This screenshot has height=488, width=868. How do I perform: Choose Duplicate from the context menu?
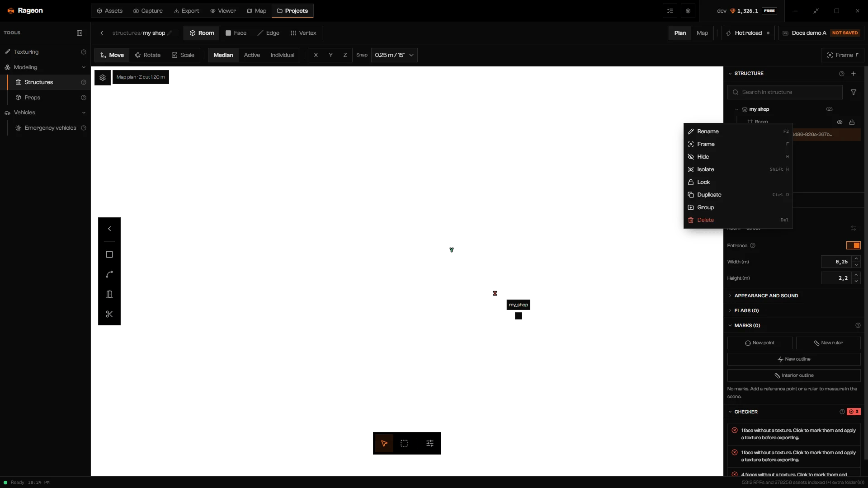[x=738, y=195]
